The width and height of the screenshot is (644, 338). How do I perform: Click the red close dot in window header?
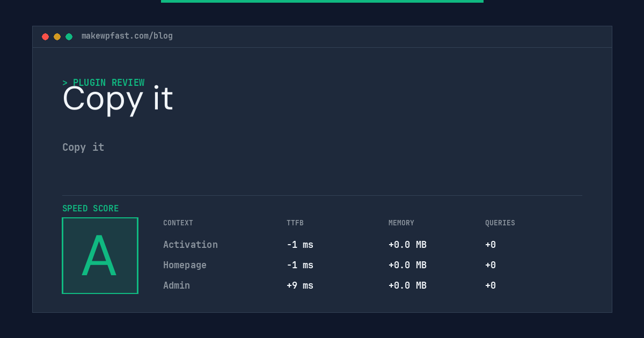tap(45, 36)
